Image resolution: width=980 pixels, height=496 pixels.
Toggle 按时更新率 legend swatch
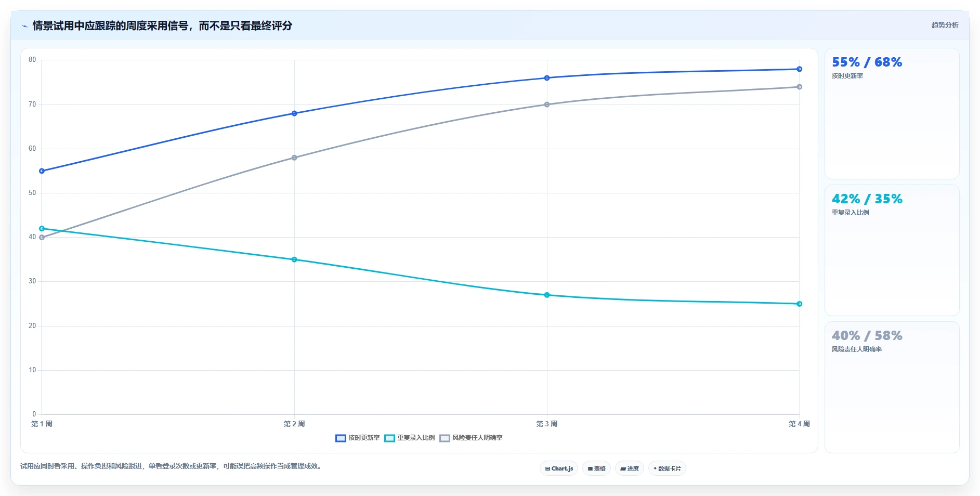point(341,438)
